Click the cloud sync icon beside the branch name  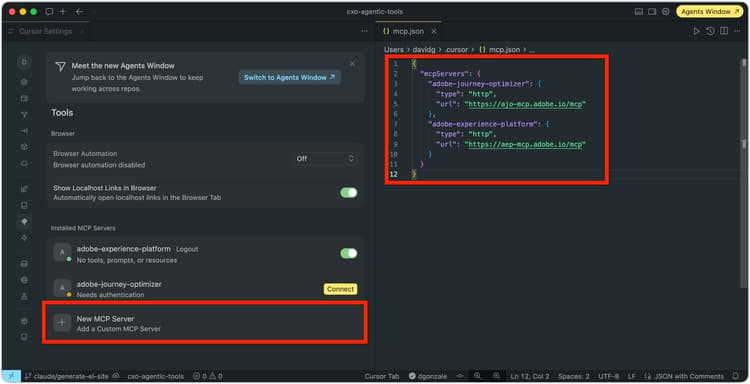115,376
